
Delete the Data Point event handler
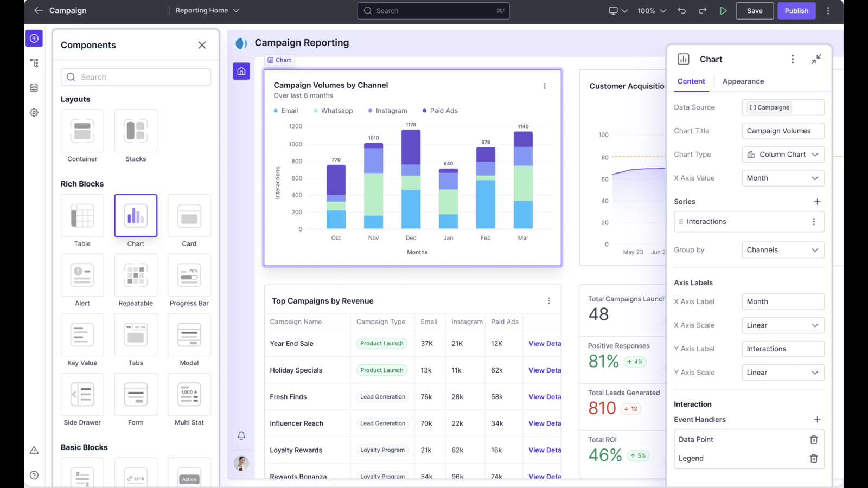click(814, 440)
